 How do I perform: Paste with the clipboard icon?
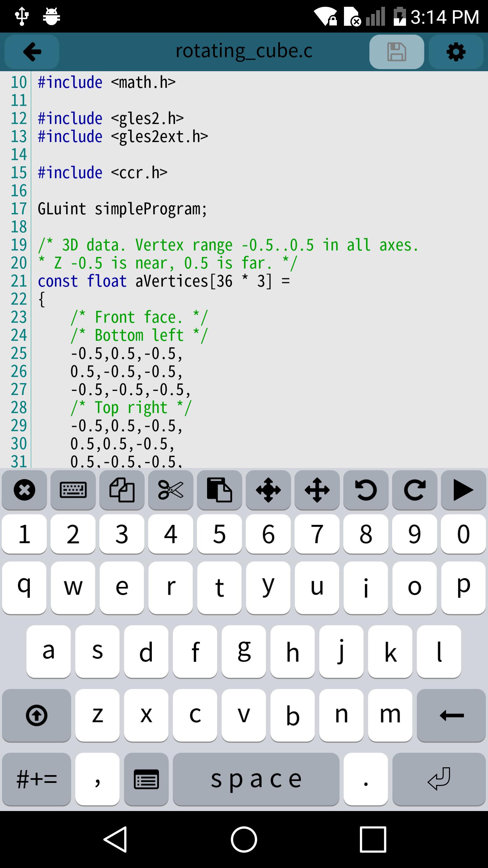coord(220,490)
